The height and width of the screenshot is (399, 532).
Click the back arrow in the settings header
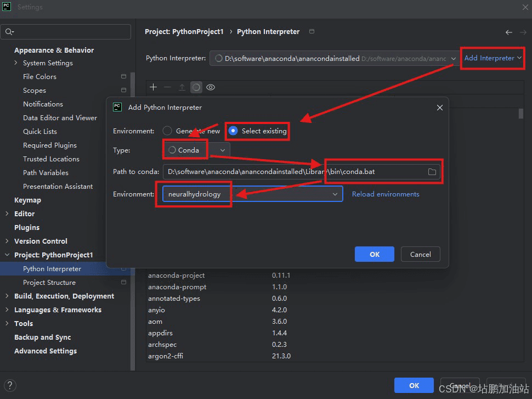point(509,32)
